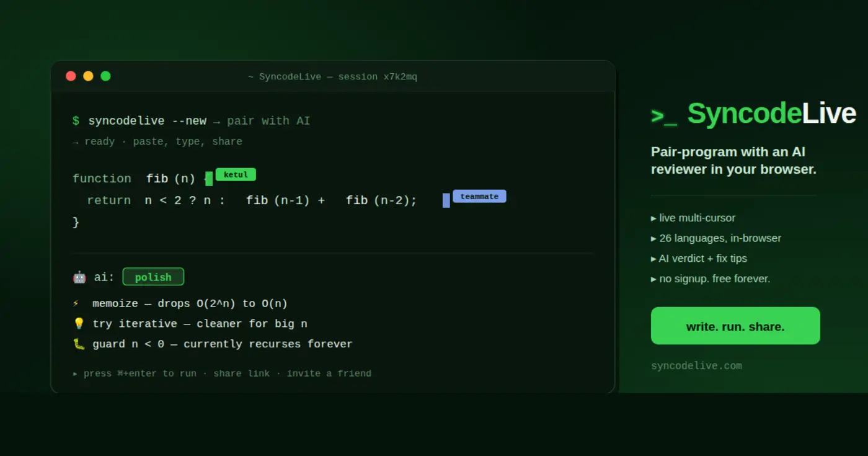868x456 pixels.
Task: Click the bug icon beside guard n < 0
Action: 79,344
